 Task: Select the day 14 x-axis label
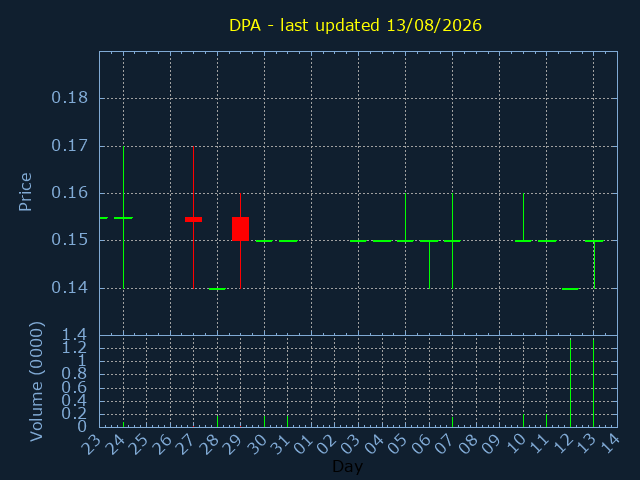click(609, 444)
